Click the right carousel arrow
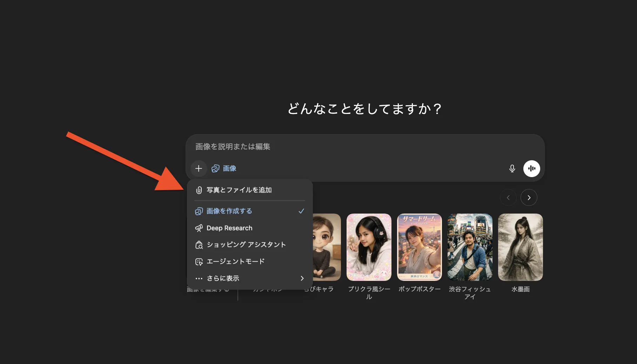 tap(529, 197)
